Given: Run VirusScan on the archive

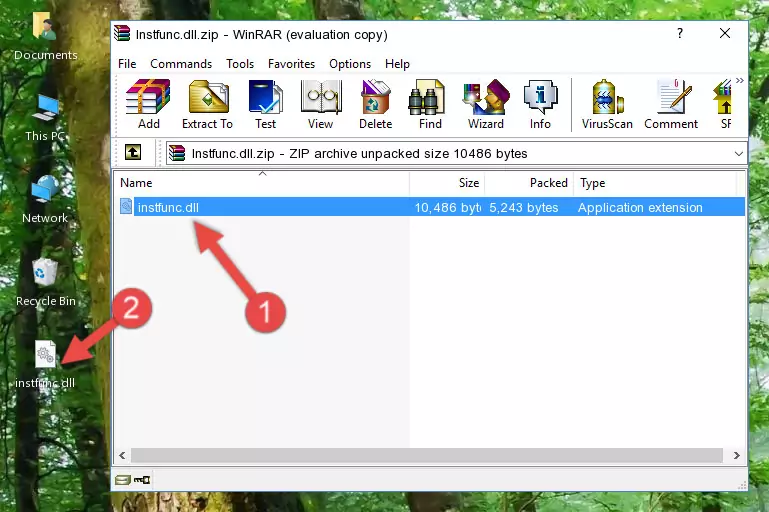Looking at the screenshot, I should coord(607,104).
